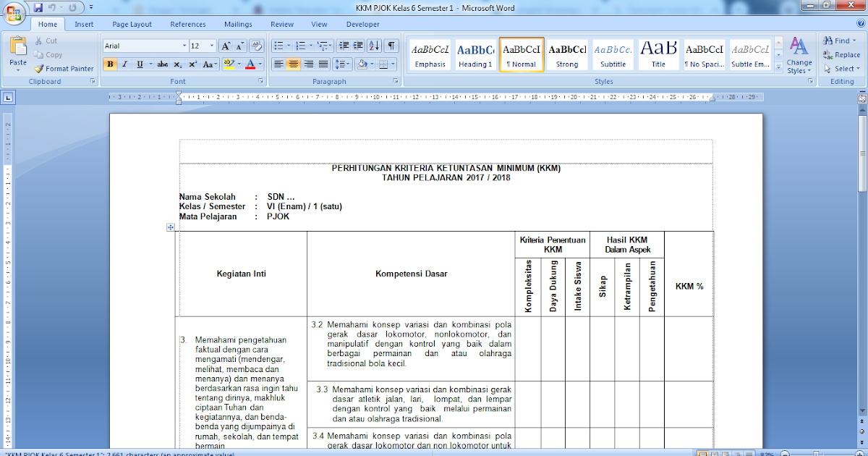The image size is (868, 456).
Task: Toggle italic formatting
Action: click(123, 64)
